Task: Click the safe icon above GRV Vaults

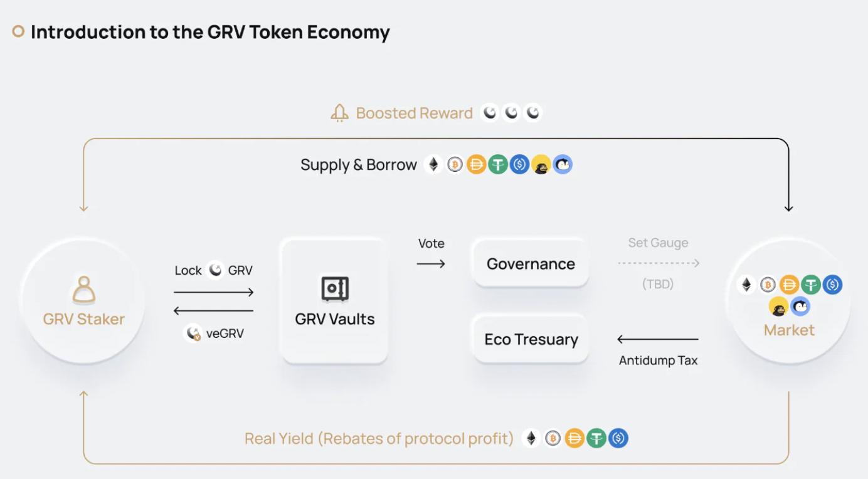Action: click(x=335, y=289)
